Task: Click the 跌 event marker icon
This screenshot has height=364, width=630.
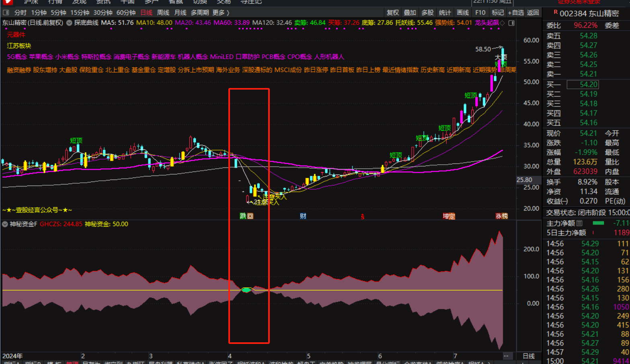Action: point(243,216)
